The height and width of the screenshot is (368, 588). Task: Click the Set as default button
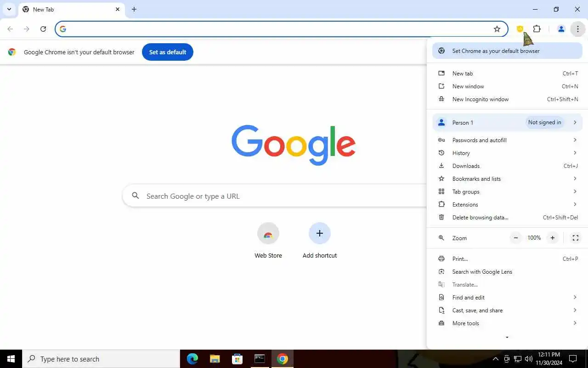pyautogui.click(x=168, y=52)
